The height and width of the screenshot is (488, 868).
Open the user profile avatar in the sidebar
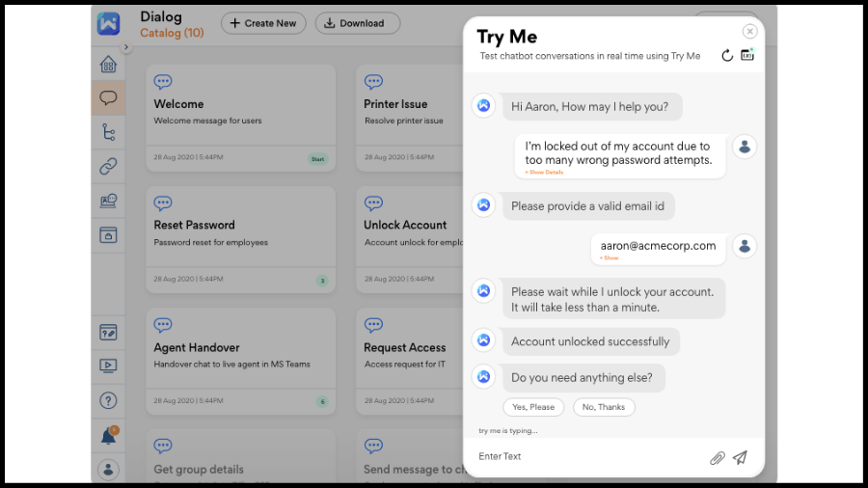click(108, 470)
